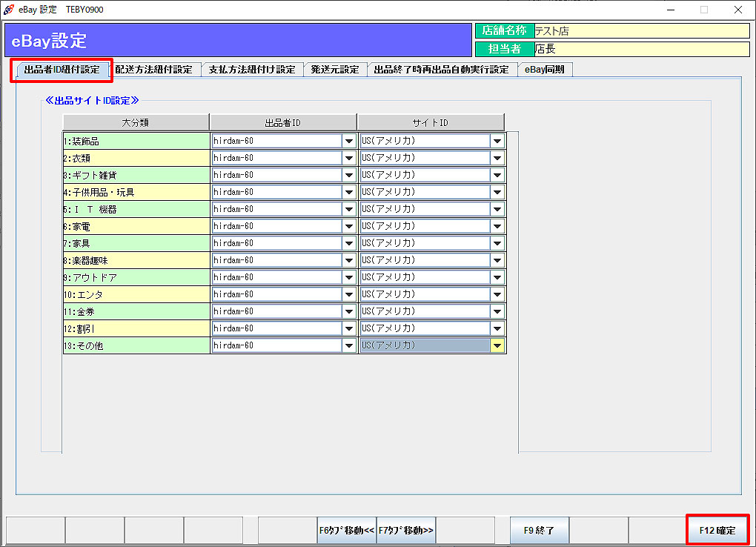756x547 pixels.
Task: Click the 大分類 column header
Action: pos(135,122)
